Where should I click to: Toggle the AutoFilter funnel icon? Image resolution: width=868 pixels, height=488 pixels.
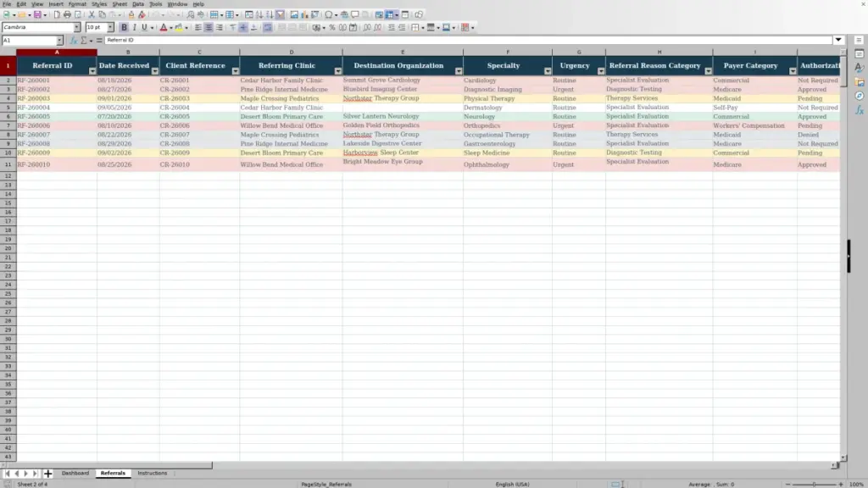click(x=280, y=15)
